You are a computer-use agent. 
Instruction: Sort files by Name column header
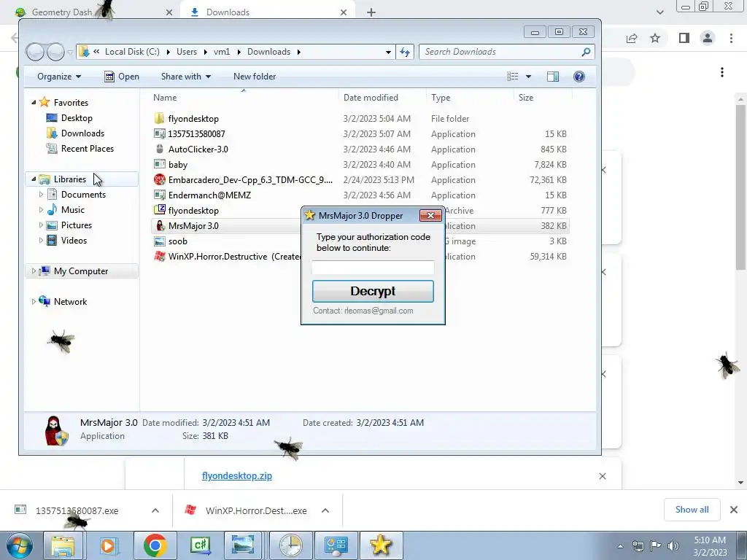(165, 98)
